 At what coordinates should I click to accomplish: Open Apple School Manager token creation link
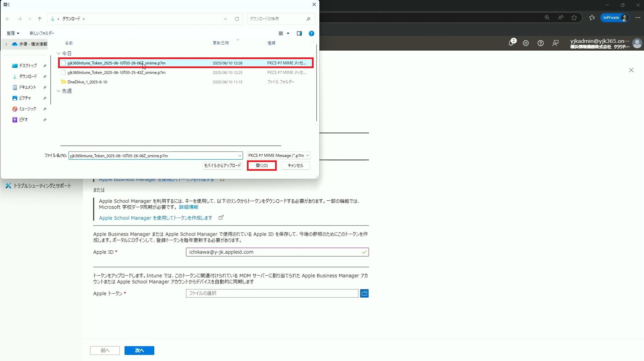click(156, 218)
